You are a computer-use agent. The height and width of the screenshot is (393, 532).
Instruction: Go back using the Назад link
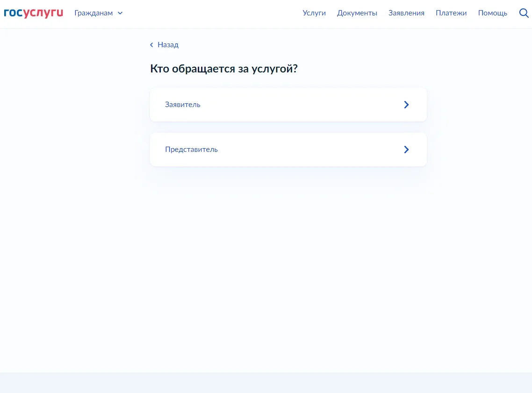[x=168, y=45]
